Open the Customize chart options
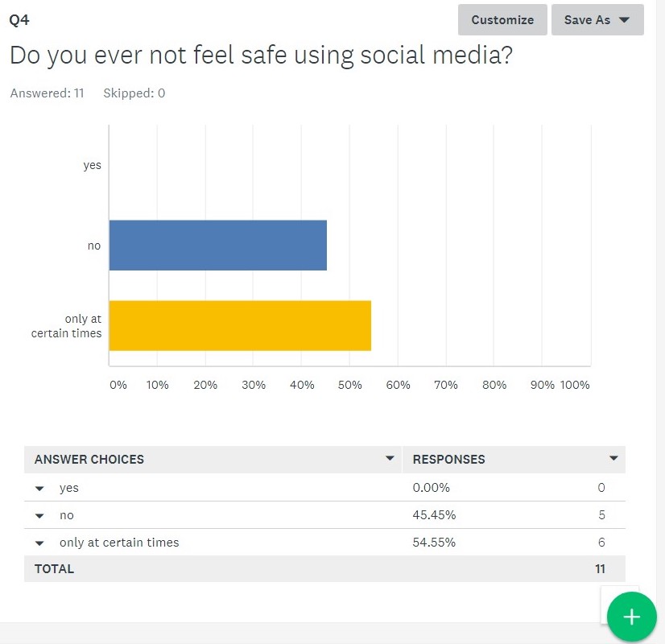The width and height of the screenshot is (665, 644). 502,20
